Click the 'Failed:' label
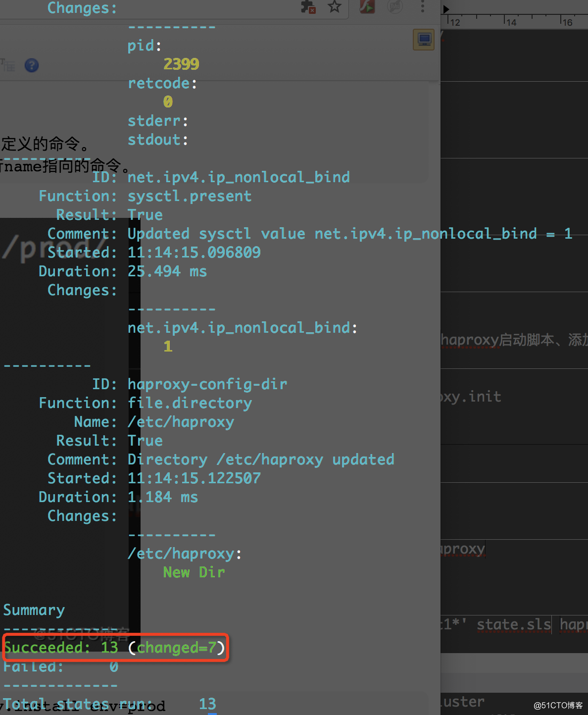Image resolution: width=588 pixels, height=715 pixels. click(x=34, y=666)
